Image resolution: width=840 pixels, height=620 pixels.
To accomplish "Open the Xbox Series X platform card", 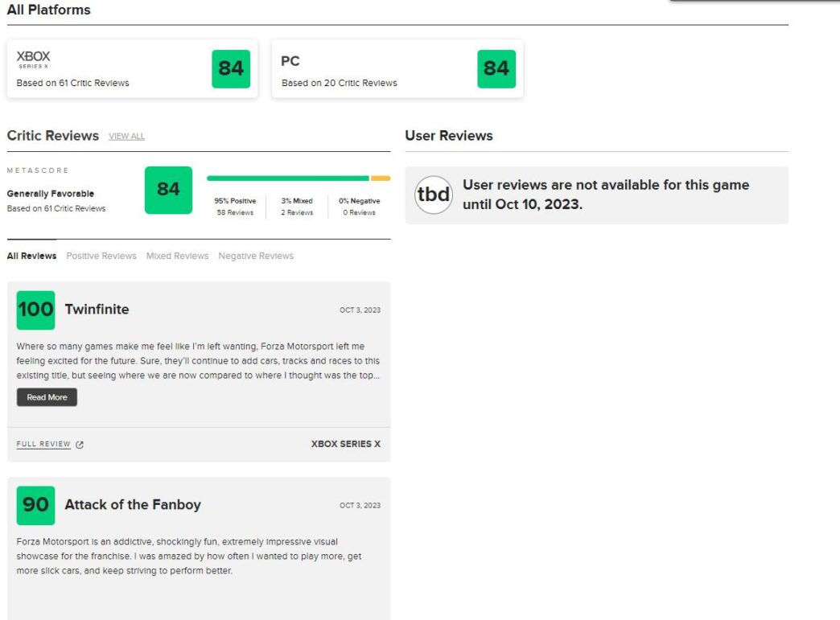I will click(x=132, y=68).
